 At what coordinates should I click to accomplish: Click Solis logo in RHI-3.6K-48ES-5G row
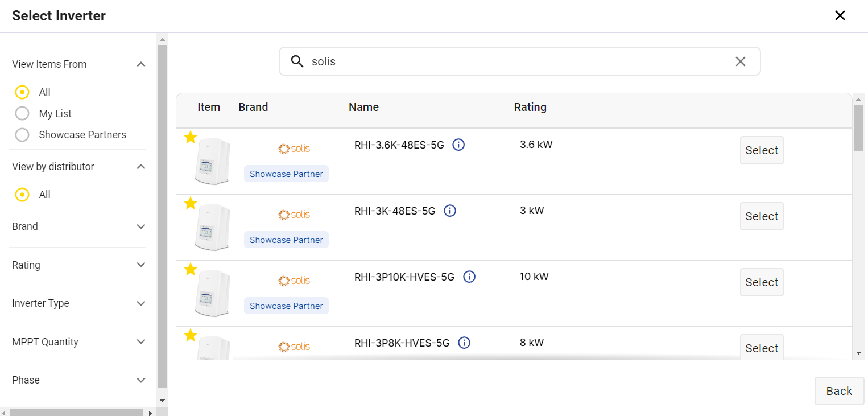[294, 149]
